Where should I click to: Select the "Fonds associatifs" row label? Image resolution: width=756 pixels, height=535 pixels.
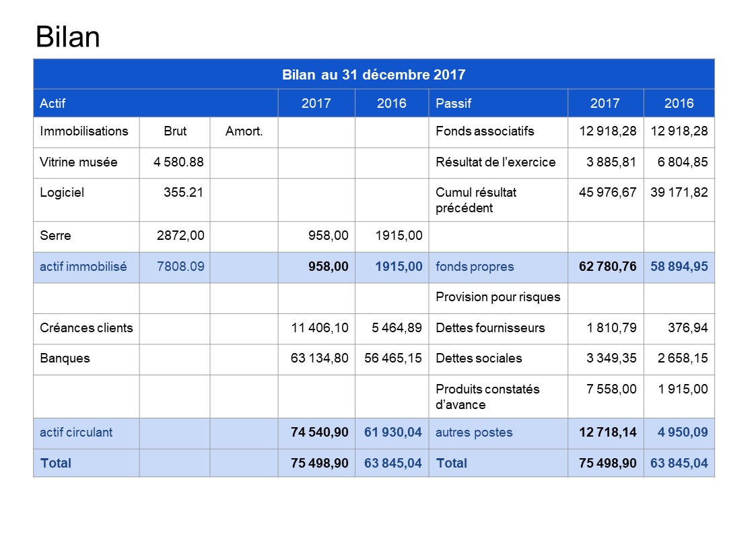point(485,131)
